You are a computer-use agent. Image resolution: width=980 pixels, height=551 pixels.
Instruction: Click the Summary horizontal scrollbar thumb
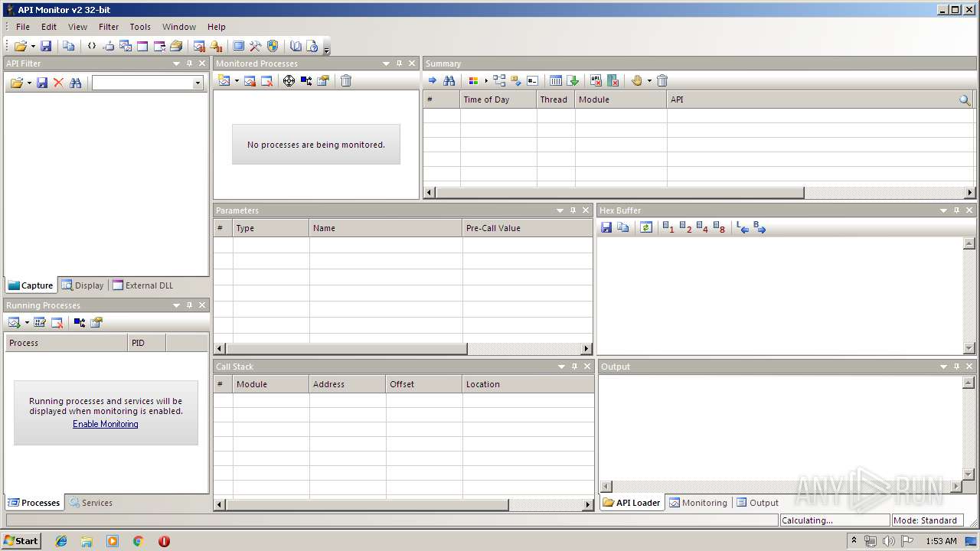coord(619,193)
